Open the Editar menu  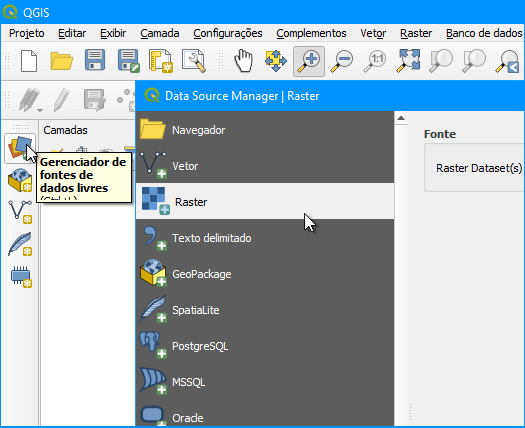pos(72,33)
